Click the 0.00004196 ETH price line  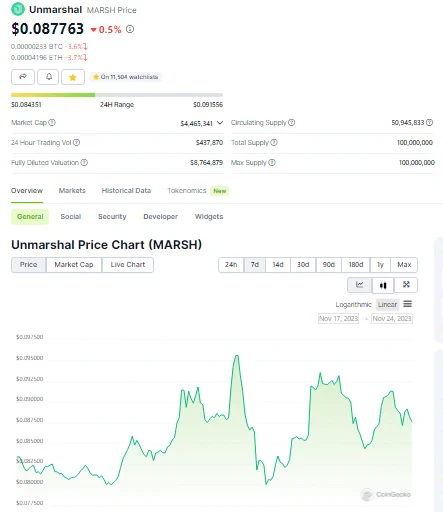[49, 58]
